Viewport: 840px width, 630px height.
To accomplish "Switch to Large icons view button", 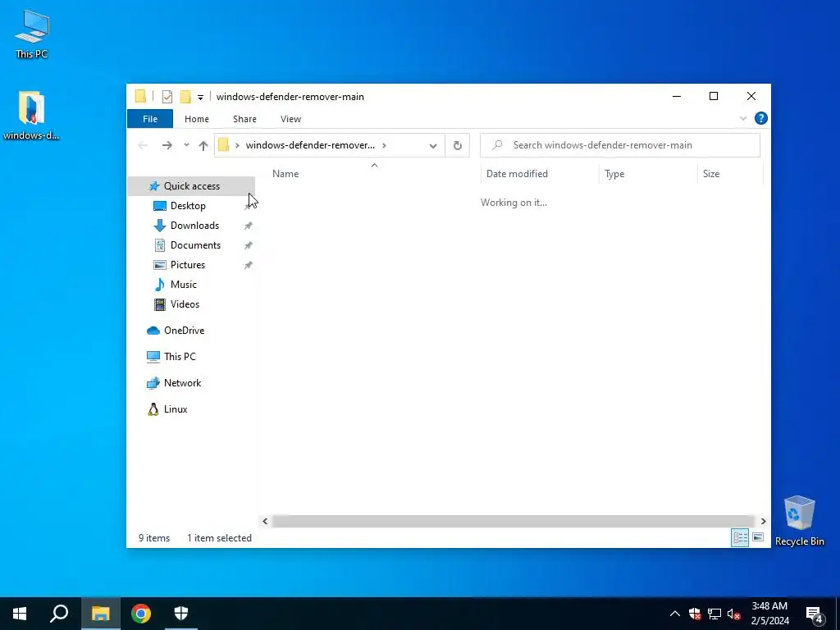I will coord(757,537).
